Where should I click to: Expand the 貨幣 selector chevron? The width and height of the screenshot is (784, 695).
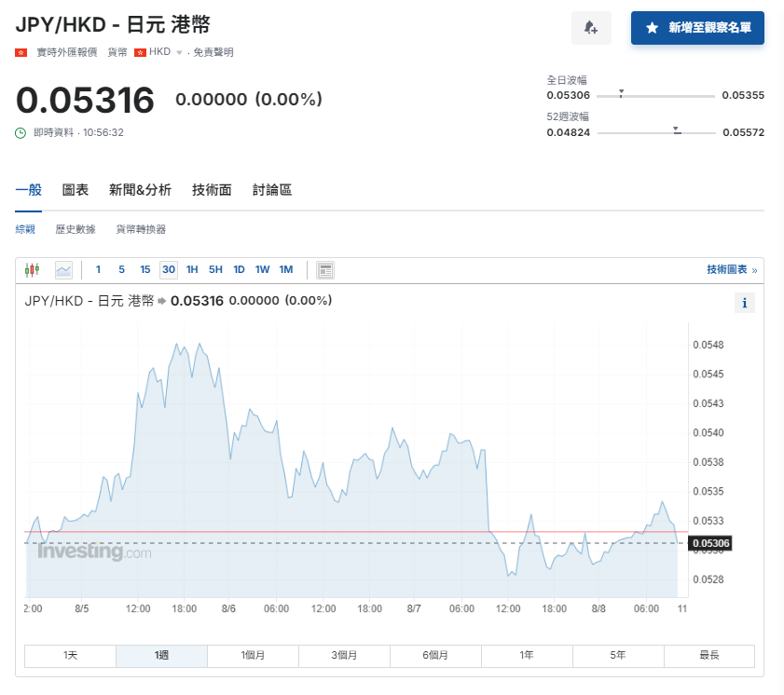click(178, 53)
